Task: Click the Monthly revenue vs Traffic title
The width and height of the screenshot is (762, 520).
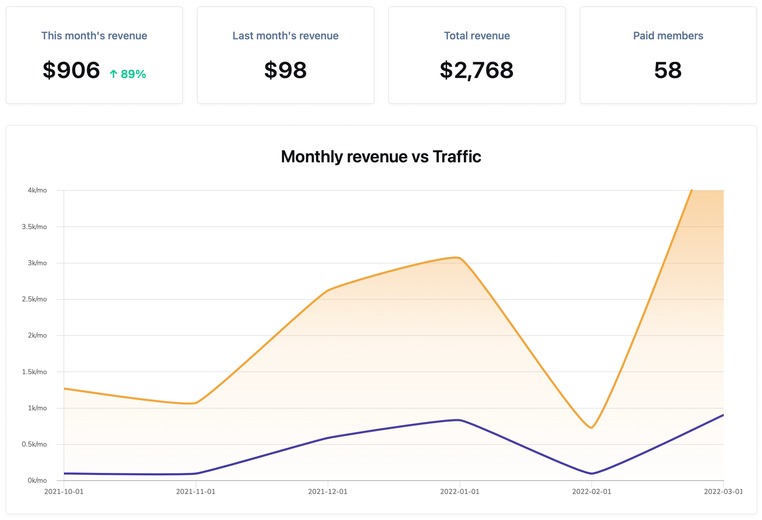Action: [x=381, y=156]
